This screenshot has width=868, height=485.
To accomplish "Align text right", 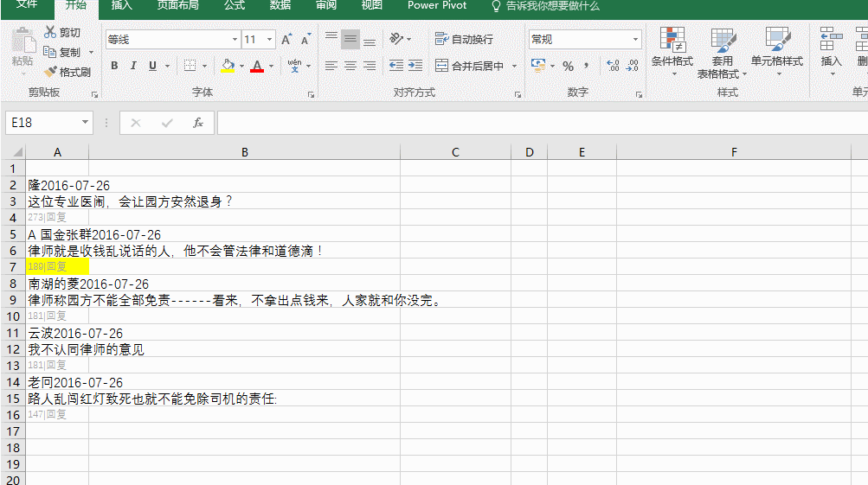I will coord(370,66).
